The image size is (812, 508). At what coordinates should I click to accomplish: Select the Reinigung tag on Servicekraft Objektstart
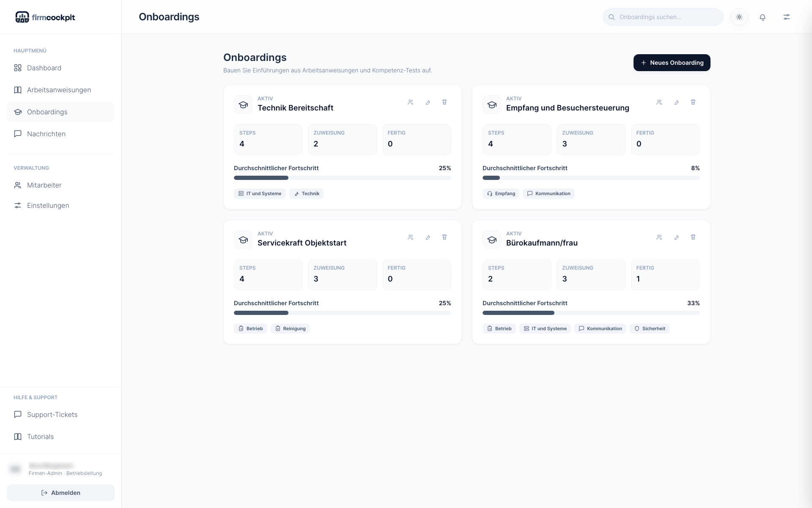click(290, 329)
